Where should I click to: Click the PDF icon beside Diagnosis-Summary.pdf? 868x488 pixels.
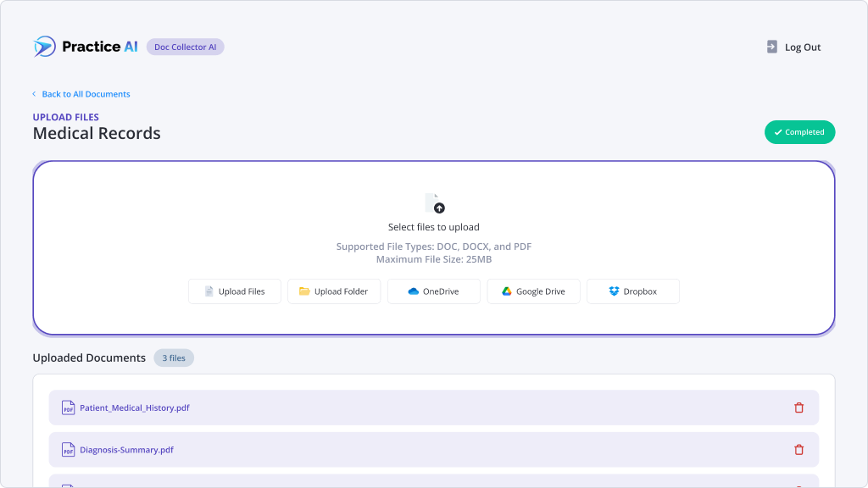68,450
